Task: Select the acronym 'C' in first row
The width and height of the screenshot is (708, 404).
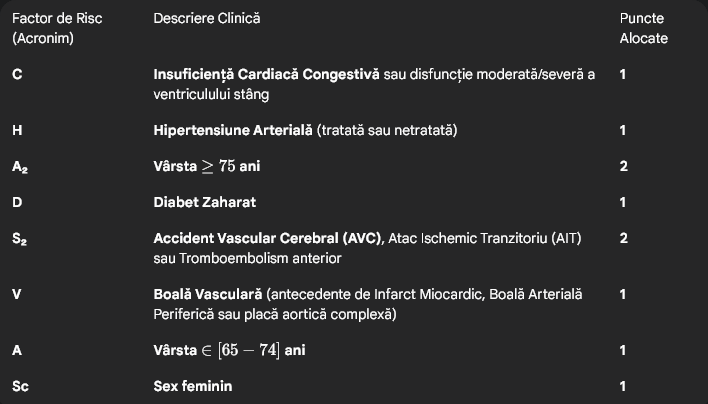Action: pos(17,75)
